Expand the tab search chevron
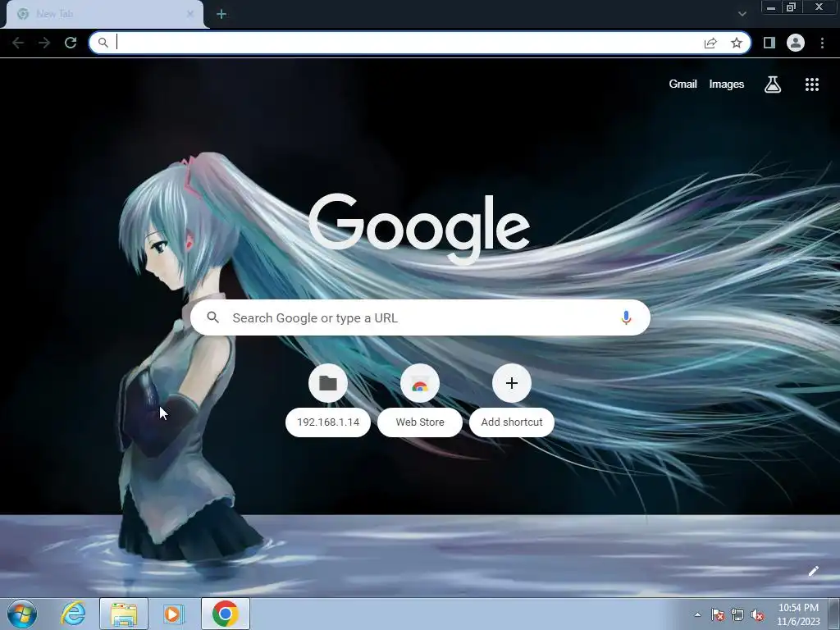The height and width of the screenshot is (630, 840). [742, 14]
